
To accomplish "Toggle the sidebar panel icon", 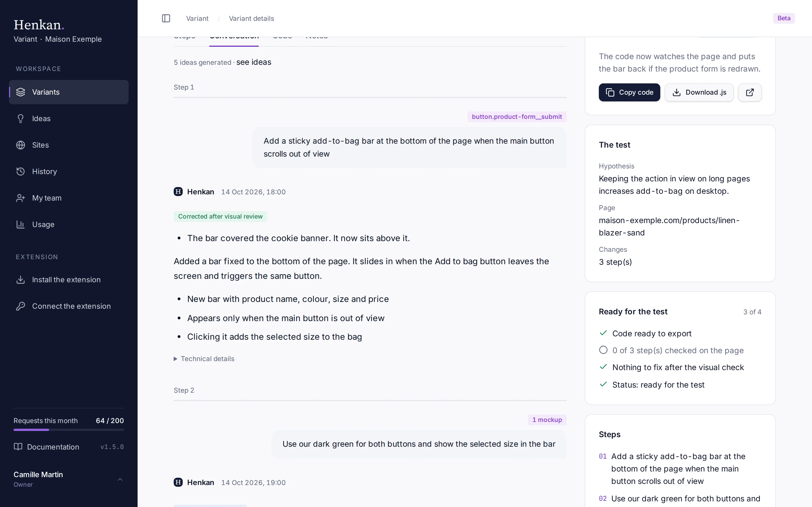I will (166, 18).
